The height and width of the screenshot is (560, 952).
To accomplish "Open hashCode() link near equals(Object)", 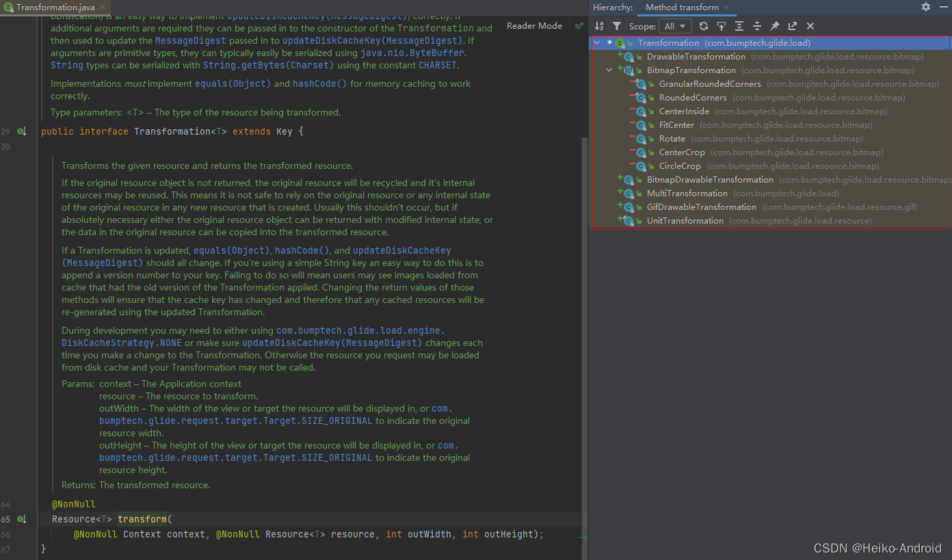I will (x=319, y=83).
